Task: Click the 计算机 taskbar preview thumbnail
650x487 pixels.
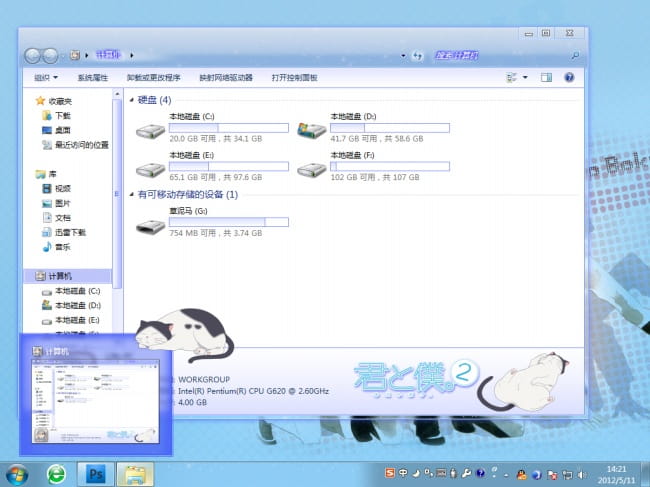Action: (x=96, y=401)
